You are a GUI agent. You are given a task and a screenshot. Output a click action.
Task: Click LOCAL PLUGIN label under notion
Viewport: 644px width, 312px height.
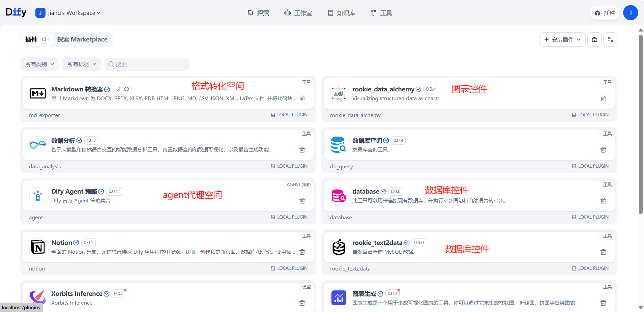point(289,268)
